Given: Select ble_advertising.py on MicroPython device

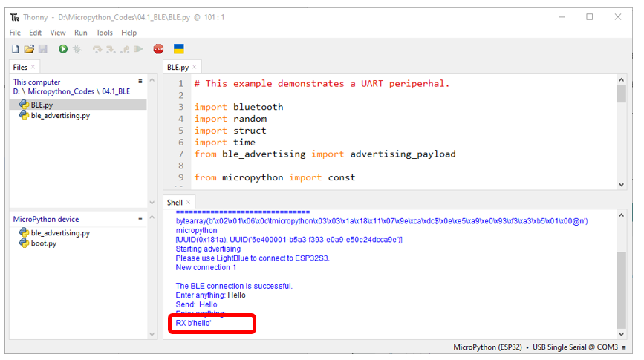Looking at the screenshot, I should pyautogui.click(x=60, y=233).
